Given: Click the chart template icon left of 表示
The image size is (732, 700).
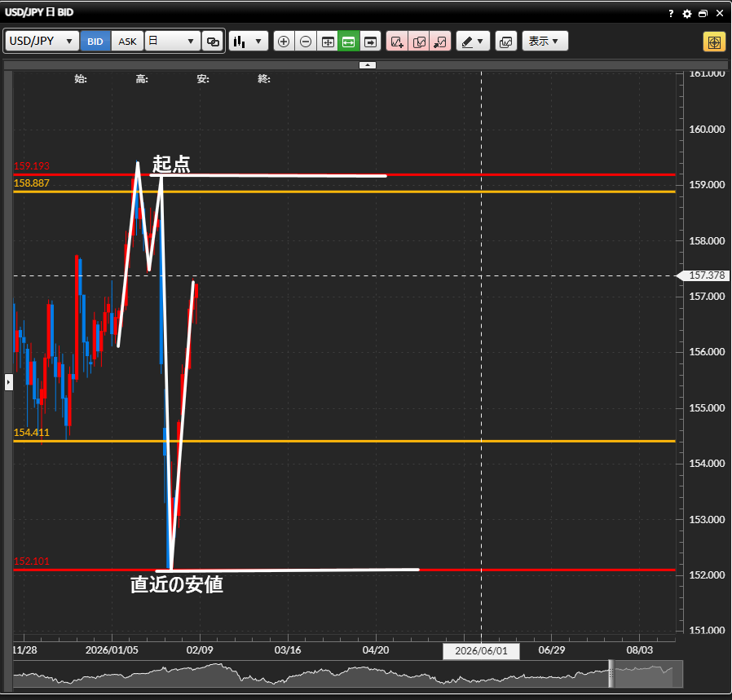Looking at the screenshot, I should pyautogui.click(x=505, y=42).
